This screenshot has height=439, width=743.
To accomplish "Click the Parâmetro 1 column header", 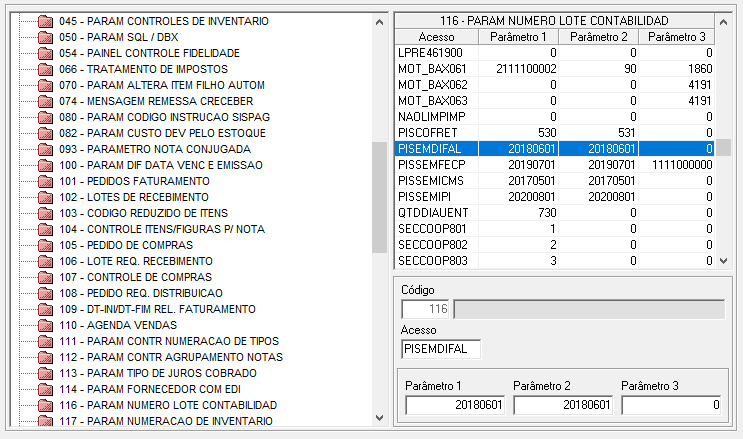I will (518, 37).
